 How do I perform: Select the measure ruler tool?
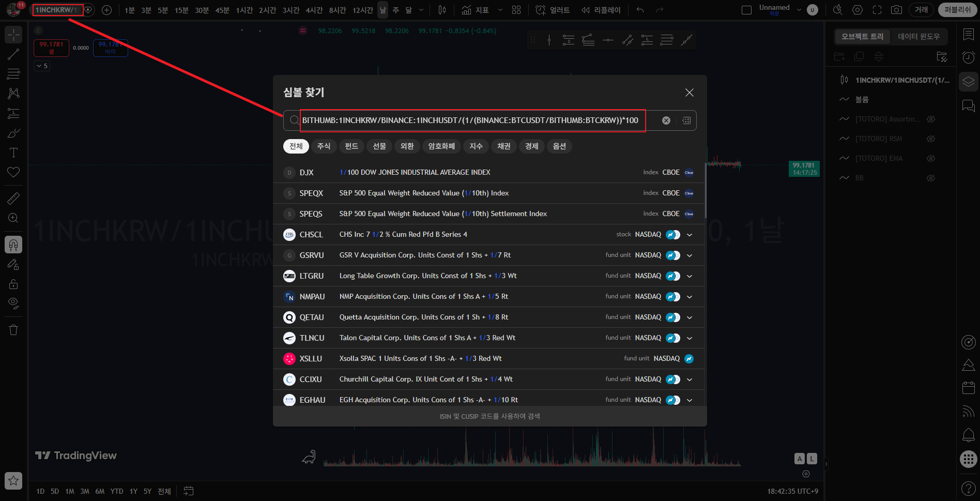[x=13, y=199]
